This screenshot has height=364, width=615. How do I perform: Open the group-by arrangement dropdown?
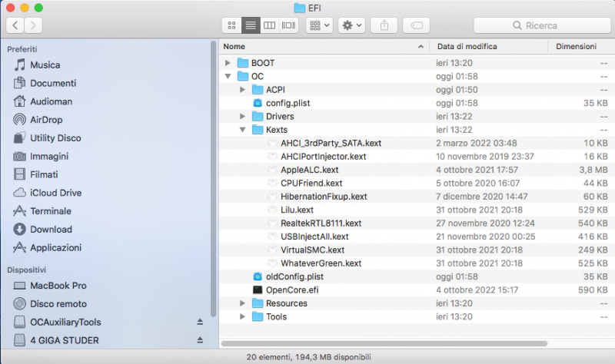point(319,25)
